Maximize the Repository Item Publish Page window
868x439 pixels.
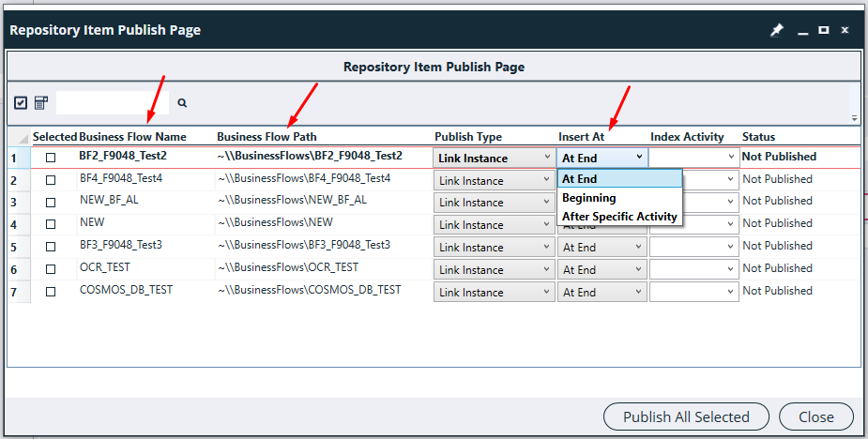(x=823, y=30)
